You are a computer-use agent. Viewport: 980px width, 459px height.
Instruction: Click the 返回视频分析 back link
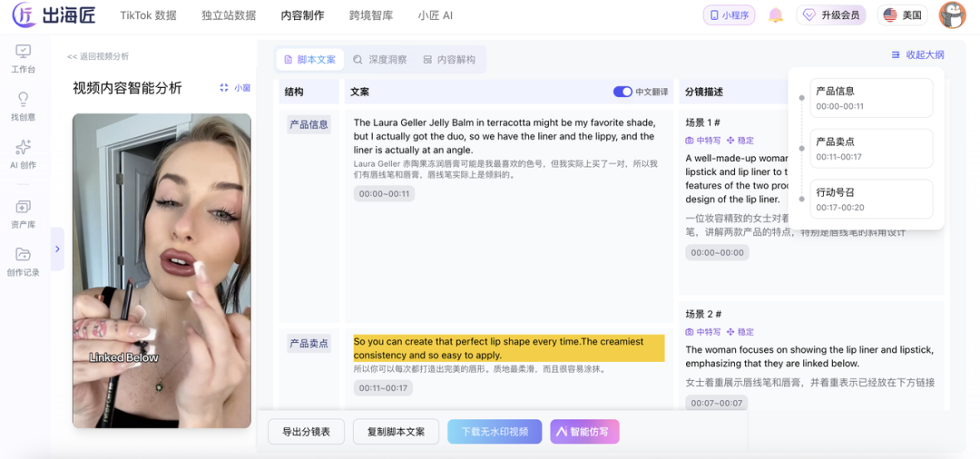[x=98, y=56]
